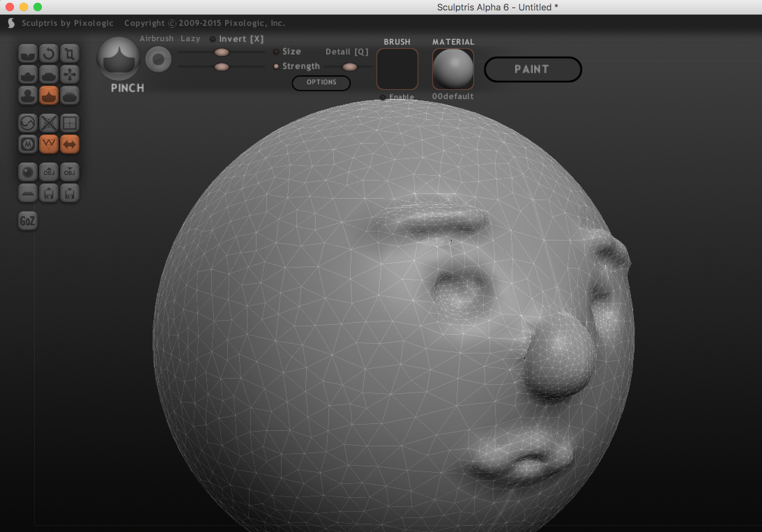Screen dimensions: 762x532
Task: Click the MATERIAL heading
Action: pos(453,42)
